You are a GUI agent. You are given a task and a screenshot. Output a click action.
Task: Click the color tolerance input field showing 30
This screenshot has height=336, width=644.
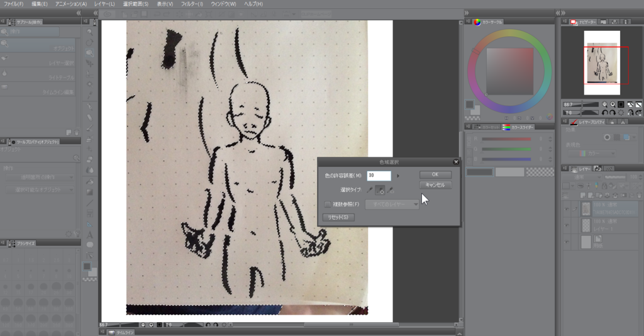click(x=379, y=176)
